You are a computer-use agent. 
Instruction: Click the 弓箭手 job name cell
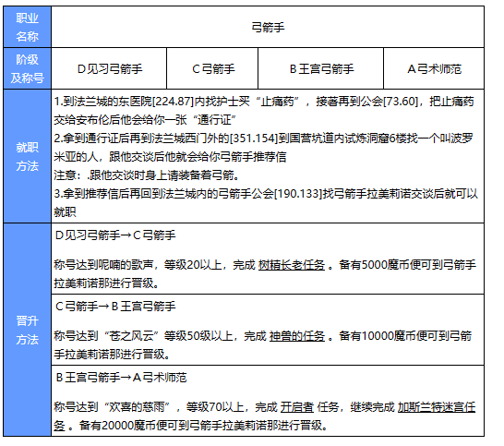coord(268,27)
